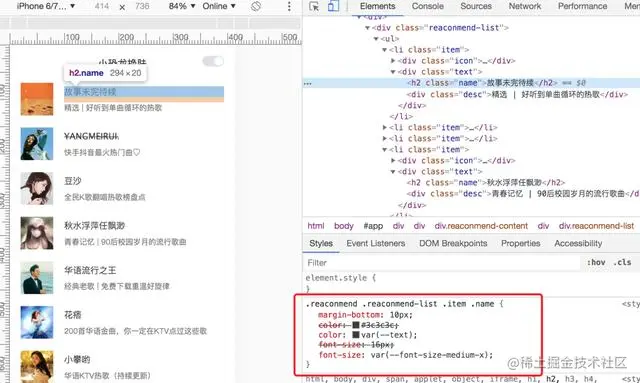The width and height of the screenshot is (640, 383).
Task: Expand the third li class item node
Action: click(384, 138)
